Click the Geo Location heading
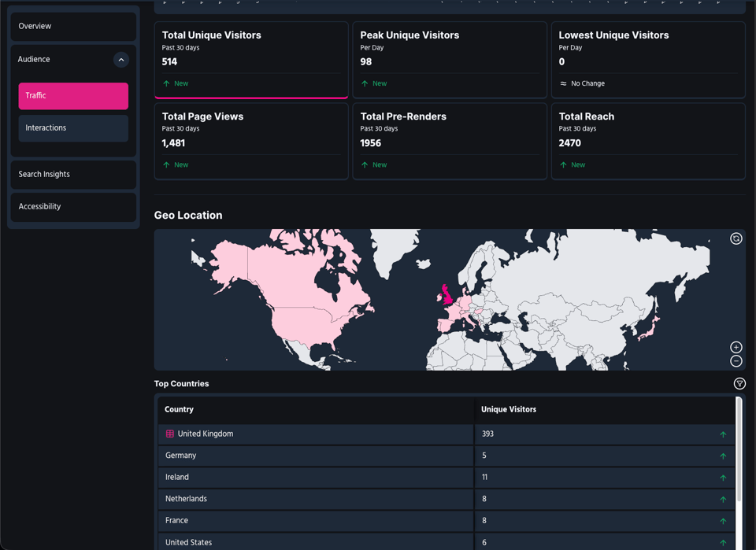The height and width of the screenshot is (550, 756). tap(188, 216)
